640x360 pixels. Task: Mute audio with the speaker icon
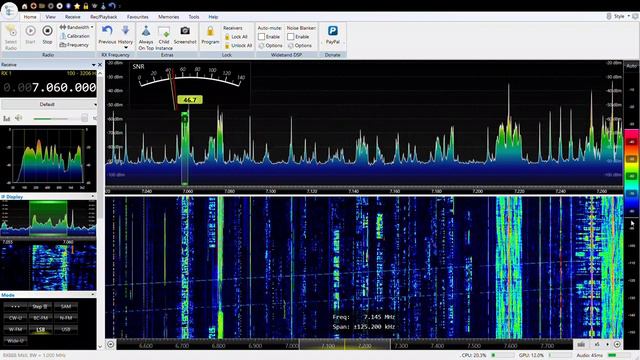point(18,118)
